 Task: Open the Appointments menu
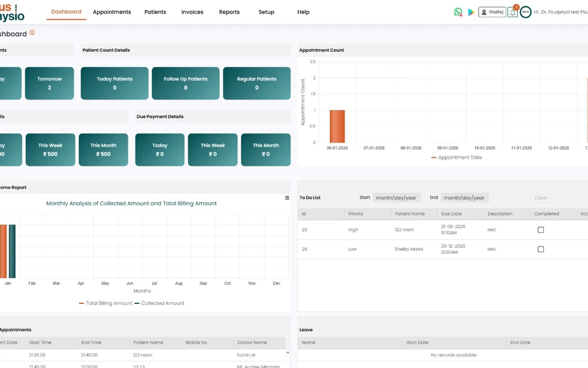click(112, 12)
